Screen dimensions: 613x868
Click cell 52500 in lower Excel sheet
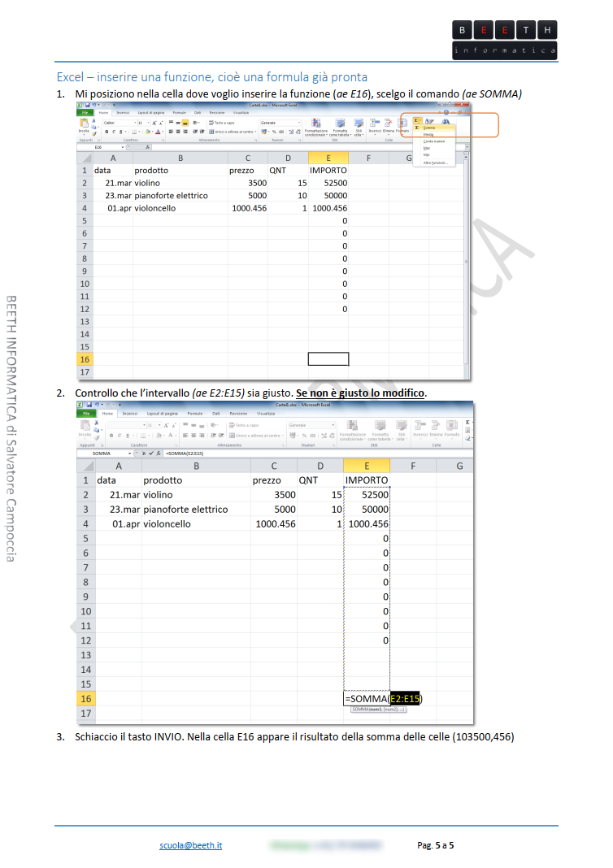367,495
